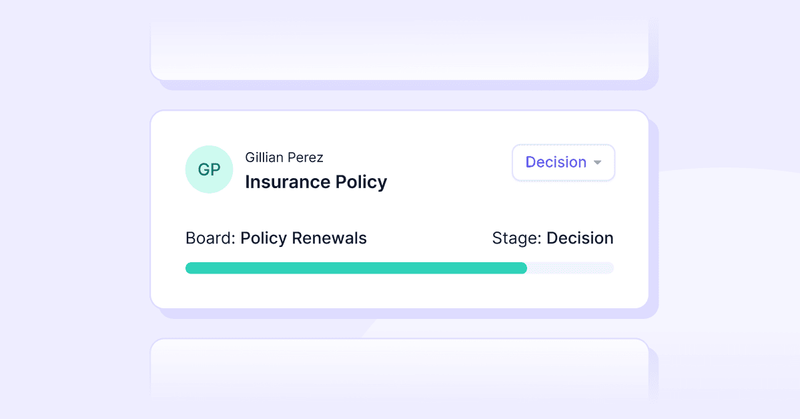Click the "Stage:" label text
The height and width of the screenshot is (419, 800).
(516, 238)
